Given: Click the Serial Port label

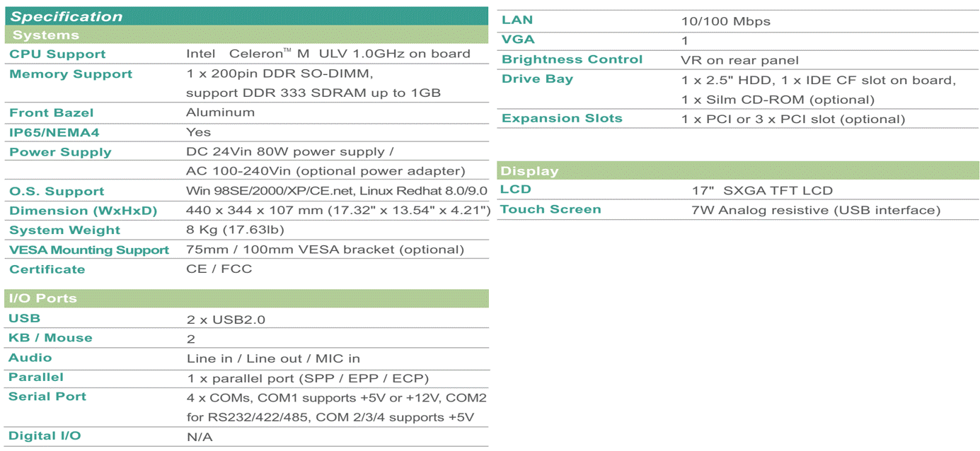Looking at the screenshot, I should click(47, 397).
